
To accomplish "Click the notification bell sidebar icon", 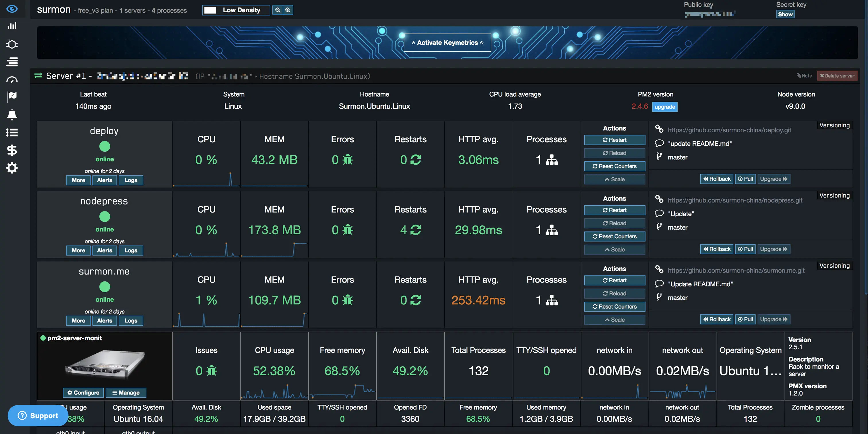I will pos(12,115).
